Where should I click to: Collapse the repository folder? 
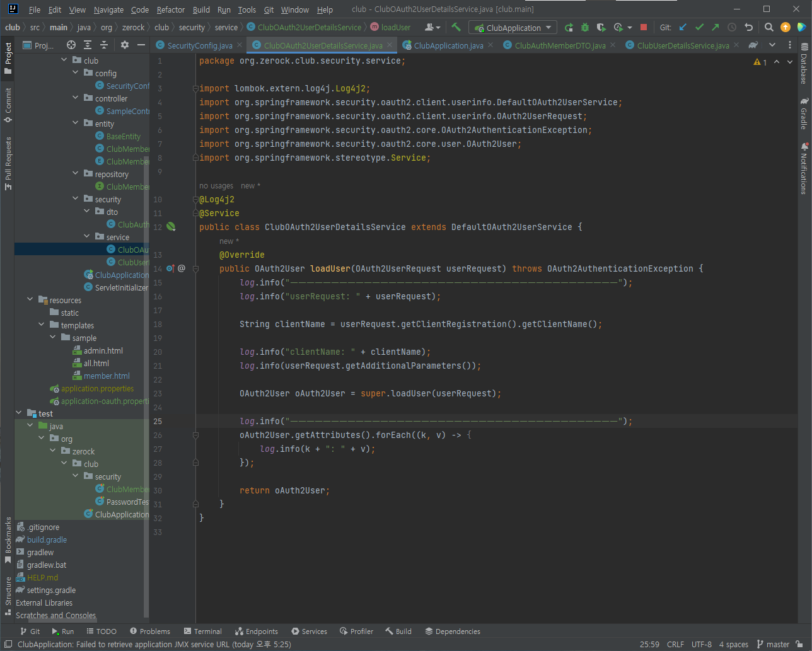pyautogui.click(x=76, y=174)
